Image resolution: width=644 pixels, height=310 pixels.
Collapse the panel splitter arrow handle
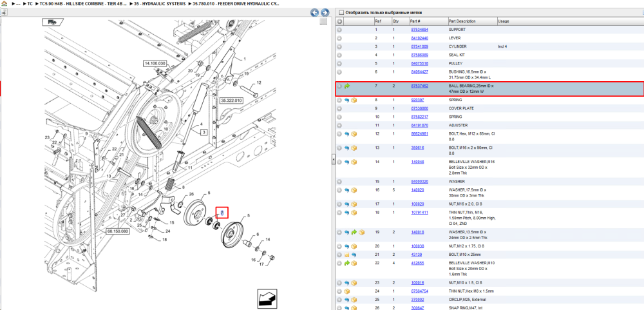click(x=334, y=159)
